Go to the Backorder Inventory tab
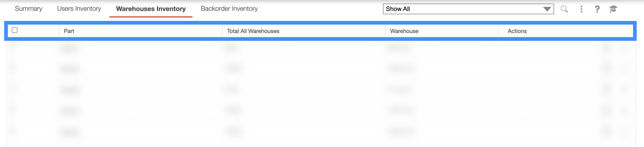This screenshot has height=147, width=644. (229, 9)
